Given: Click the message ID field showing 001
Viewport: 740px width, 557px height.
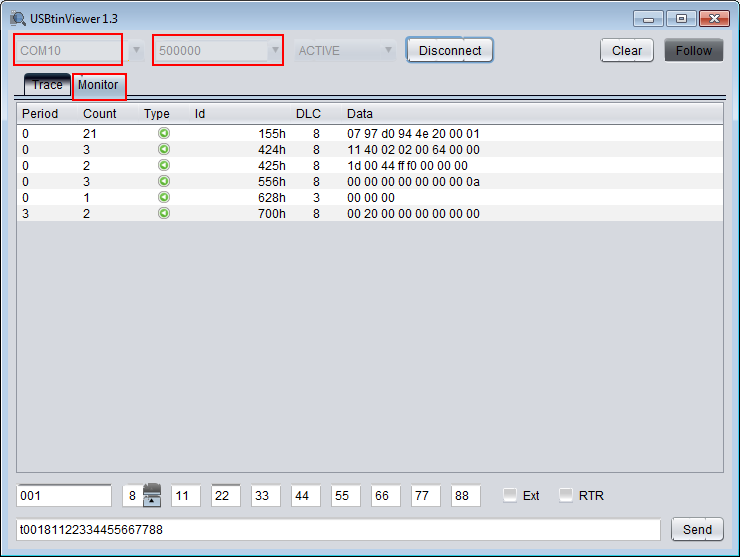Looking at the screenshot, I should click(64, 495).
